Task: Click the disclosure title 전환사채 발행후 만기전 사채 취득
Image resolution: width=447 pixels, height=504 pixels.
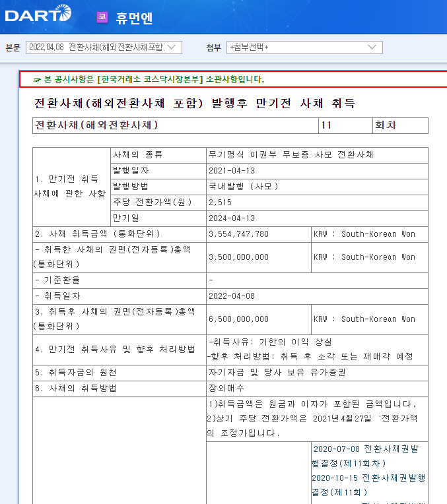Action: (x=195, y=103)
